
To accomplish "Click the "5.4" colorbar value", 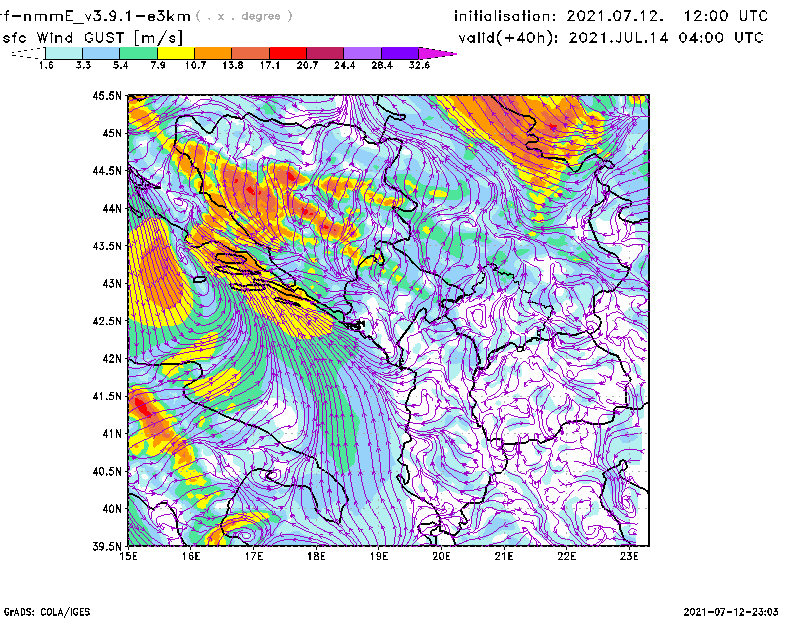I will 120,65.
